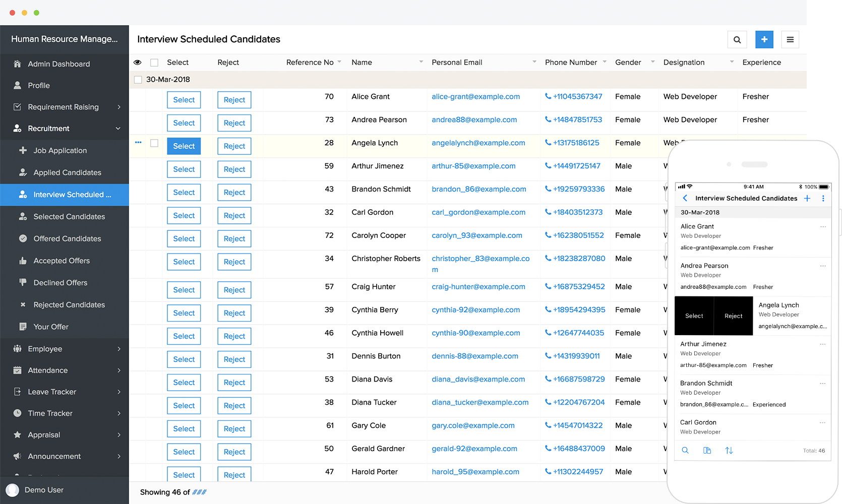The image size is (842, 504).
Task: Tap the sort arrows icon in phone footer
Action: point(729,451)
